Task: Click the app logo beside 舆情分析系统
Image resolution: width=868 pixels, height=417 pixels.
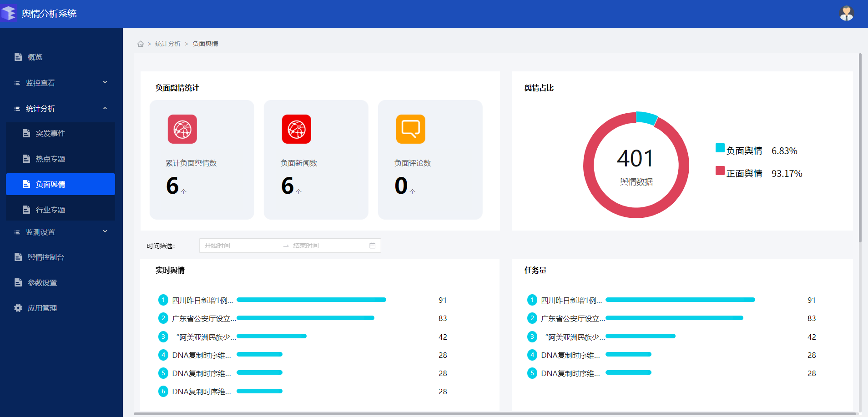Action: coord(9,13)
